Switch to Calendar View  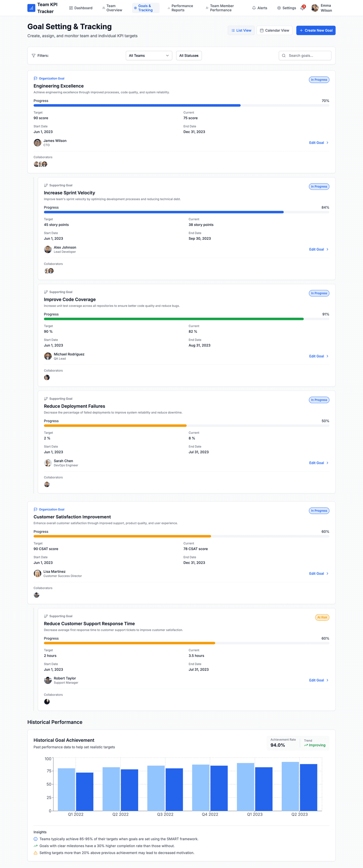275,30
